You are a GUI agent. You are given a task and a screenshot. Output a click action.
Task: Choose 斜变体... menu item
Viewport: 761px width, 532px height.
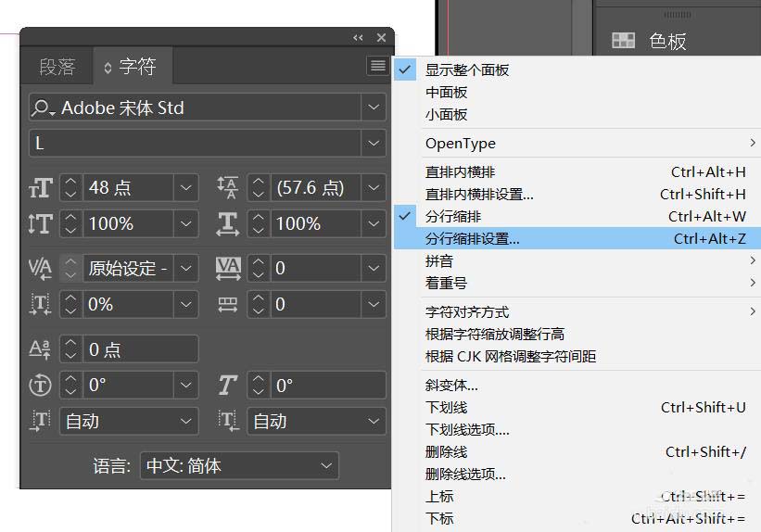[577, 386]
